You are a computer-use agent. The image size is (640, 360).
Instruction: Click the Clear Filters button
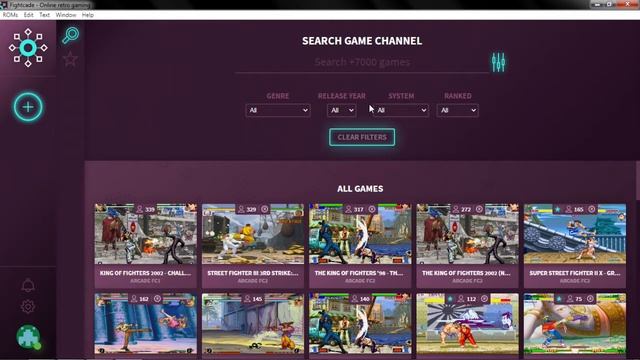[362, 137]
